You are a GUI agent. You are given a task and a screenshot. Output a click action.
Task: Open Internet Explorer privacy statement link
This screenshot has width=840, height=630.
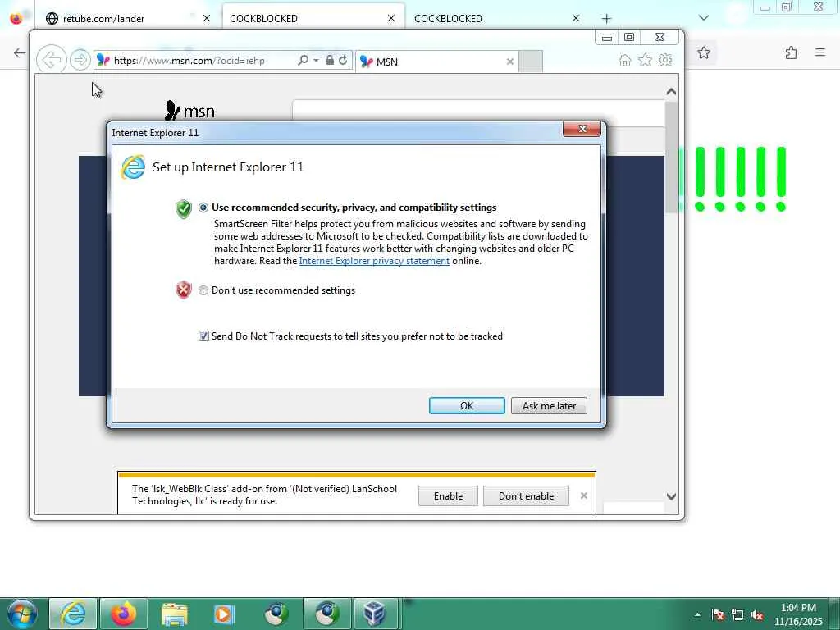coord(374,261)
